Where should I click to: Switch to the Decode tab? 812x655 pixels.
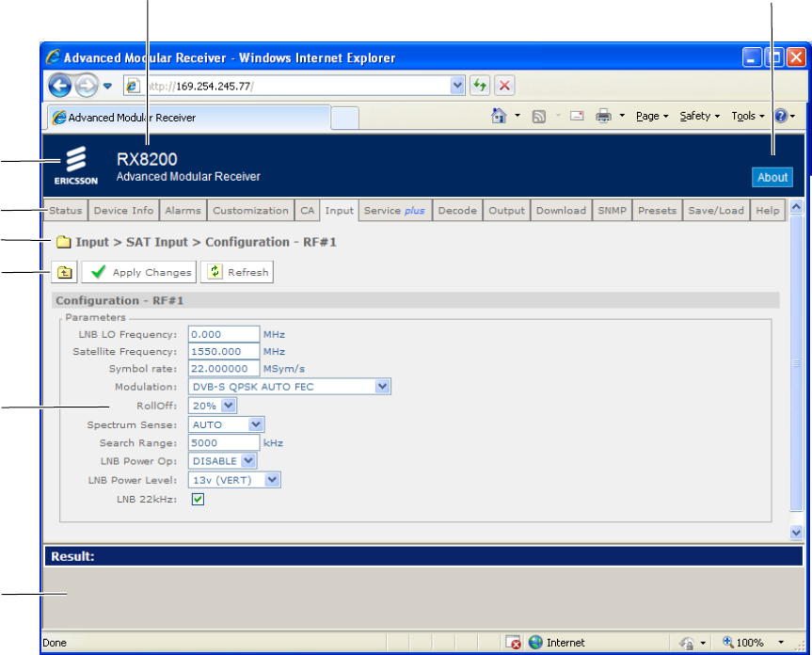point(457,210)
